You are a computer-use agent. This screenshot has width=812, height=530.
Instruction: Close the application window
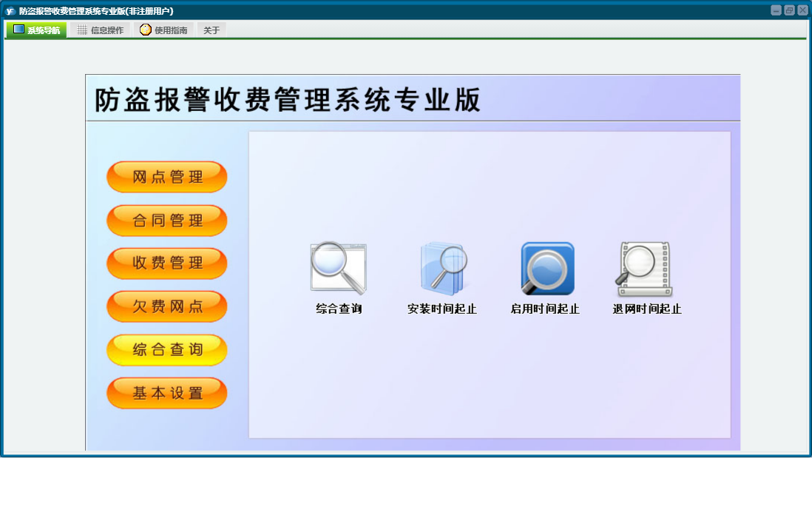pos(802,10)
